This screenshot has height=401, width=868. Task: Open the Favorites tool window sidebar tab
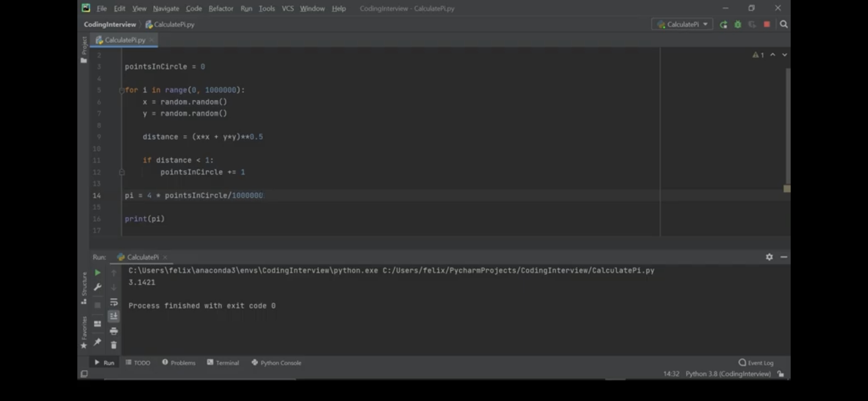(x=84, y=333)
